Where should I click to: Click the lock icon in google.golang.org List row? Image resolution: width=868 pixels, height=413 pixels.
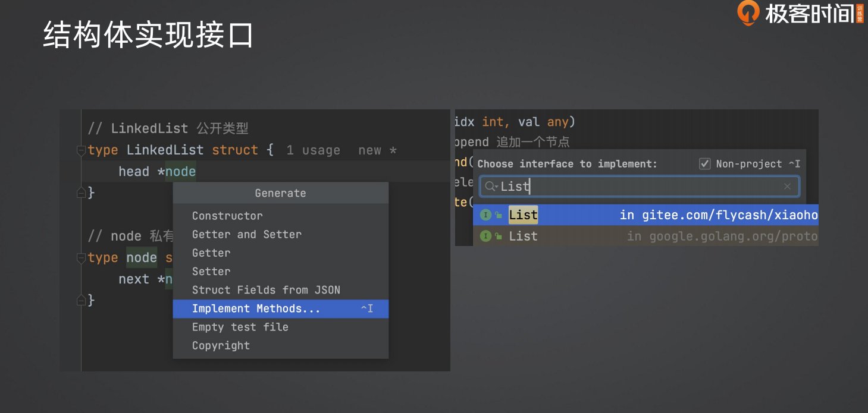pos(499,237)
